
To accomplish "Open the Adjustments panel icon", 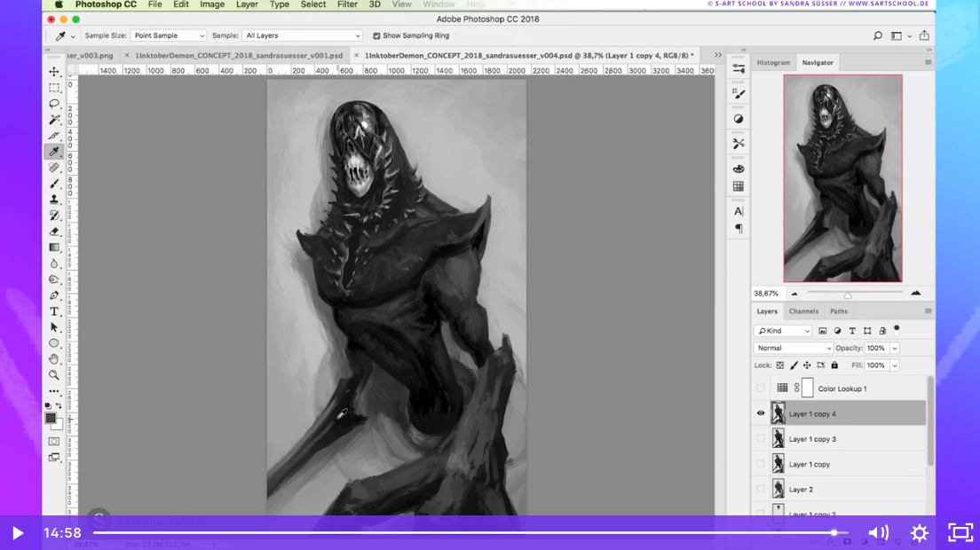I will point(739,119).
